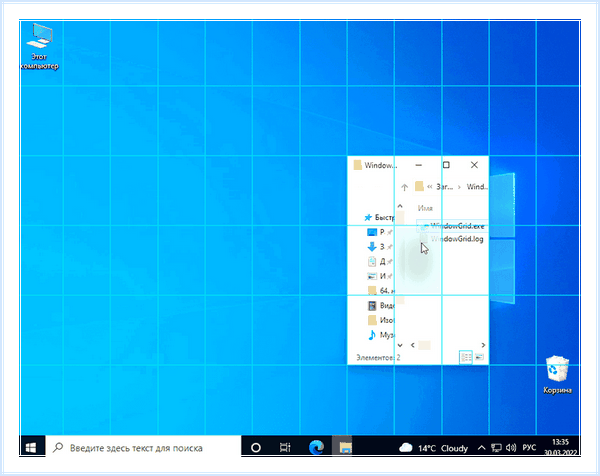The width and height of the screenshot is (600, 476).
Task: Sort files by the 'Имя' column header
Action: 425,208
